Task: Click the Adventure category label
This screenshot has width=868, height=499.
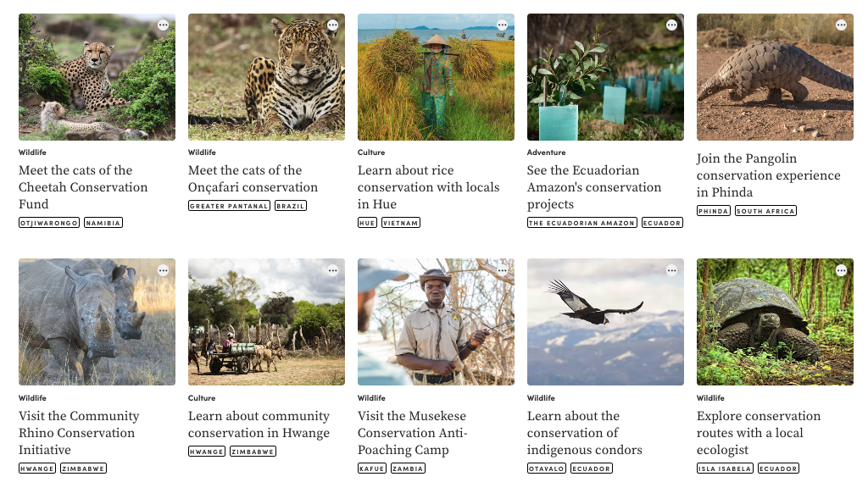Action: (546, 152)
